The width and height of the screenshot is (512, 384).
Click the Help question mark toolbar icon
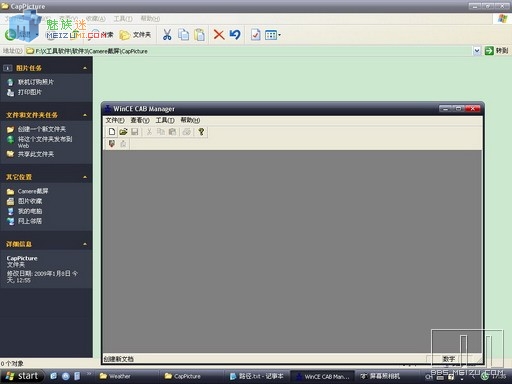(x=201, y=132)
